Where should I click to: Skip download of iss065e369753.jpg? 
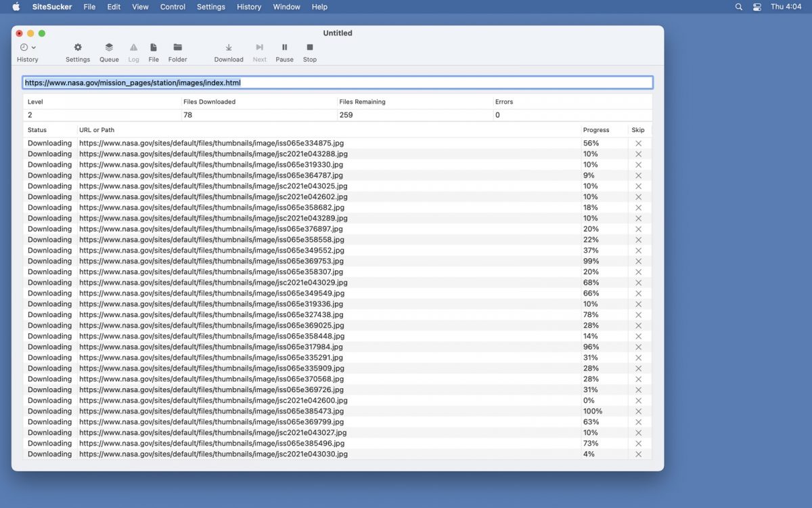[x=638, y=261]
